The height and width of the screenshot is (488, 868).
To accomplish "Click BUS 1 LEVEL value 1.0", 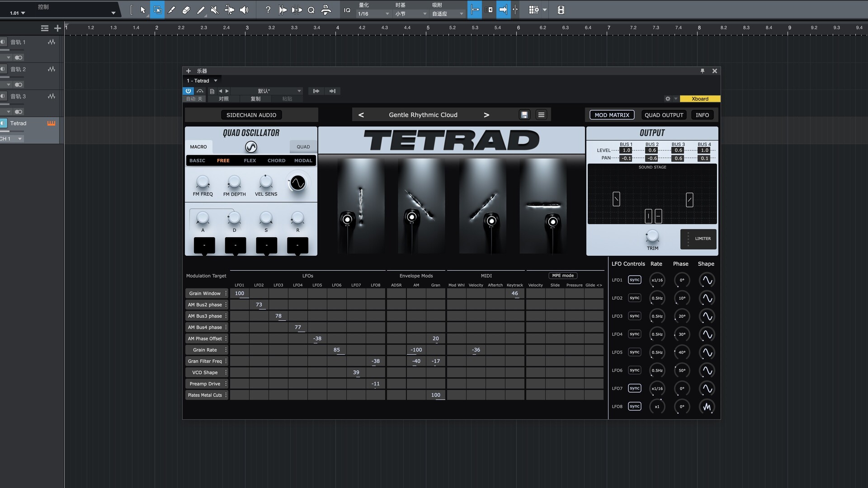I will [x=626, y=150].
